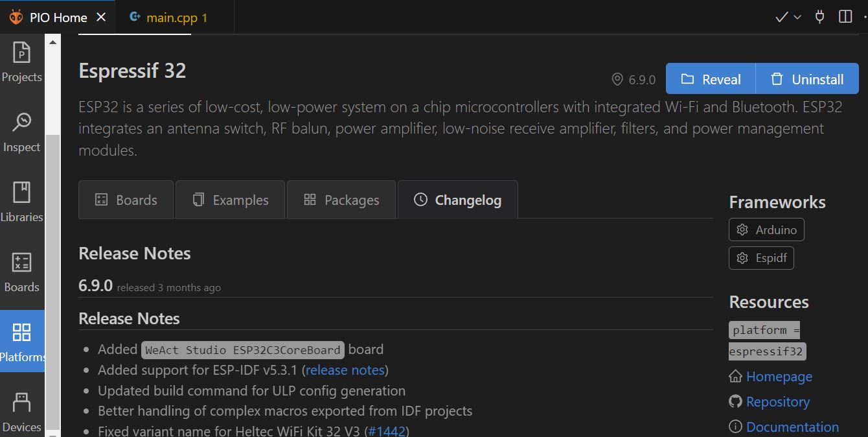This screenshot has width=868, height=437.
Task: Click the plug icon in editor toolbar
Action: point(819,17)
